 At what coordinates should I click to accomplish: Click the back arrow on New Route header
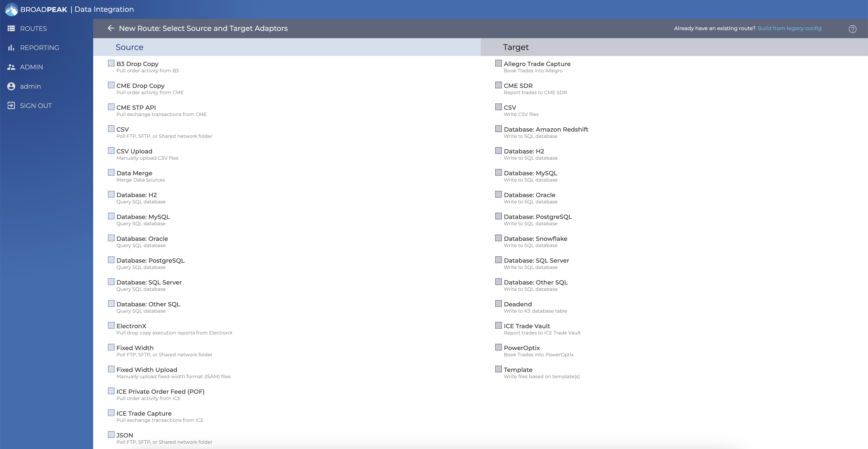(111, 28)
